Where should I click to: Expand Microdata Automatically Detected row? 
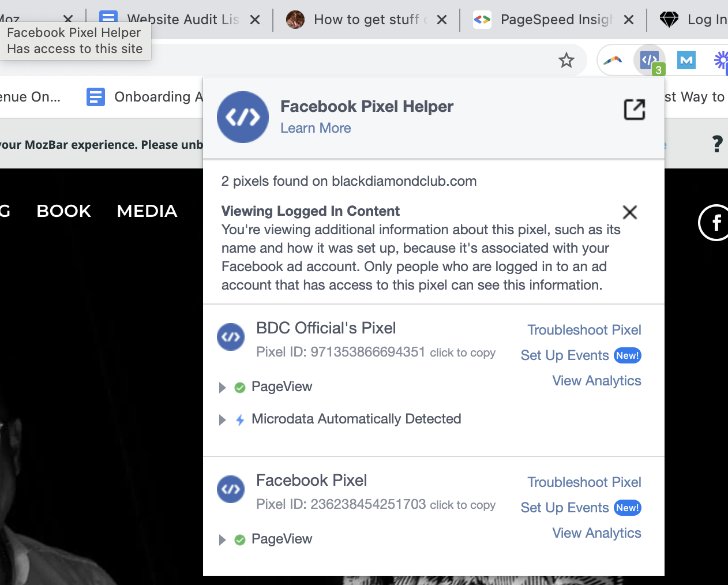tap(222, 420)
